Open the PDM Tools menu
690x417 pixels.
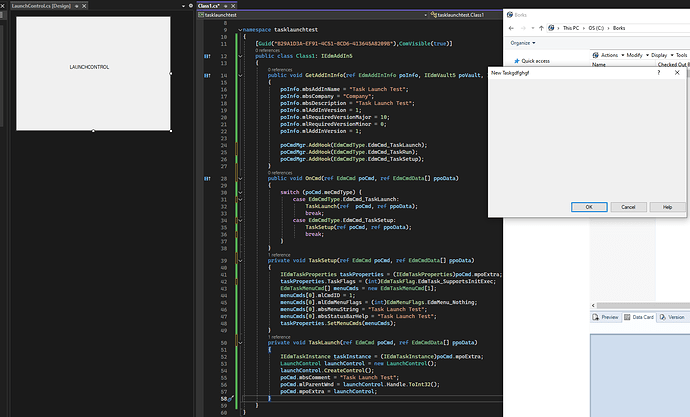pos(681,55)
